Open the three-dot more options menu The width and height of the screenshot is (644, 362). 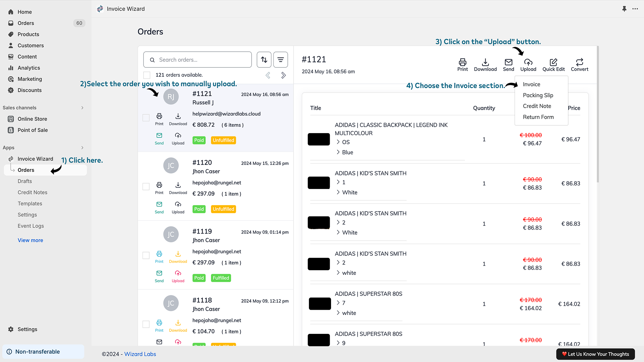(x=635, y=9)
